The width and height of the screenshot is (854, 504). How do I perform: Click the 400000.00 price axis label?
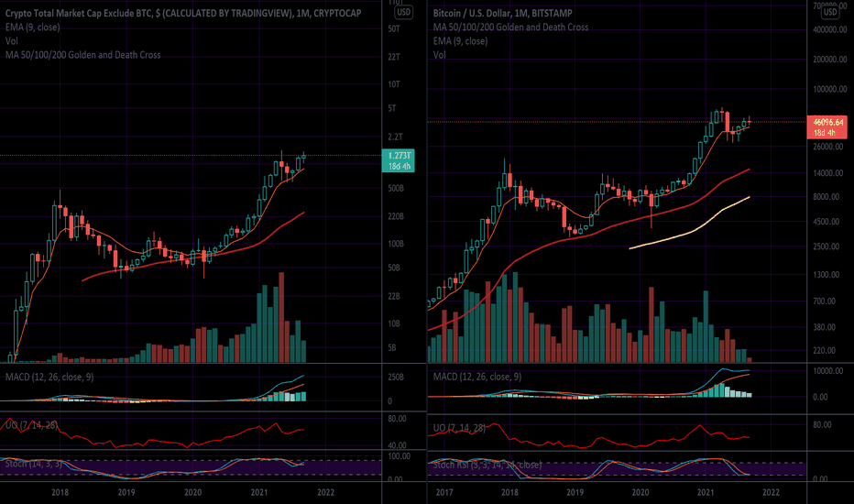click(x=830, y=30)
